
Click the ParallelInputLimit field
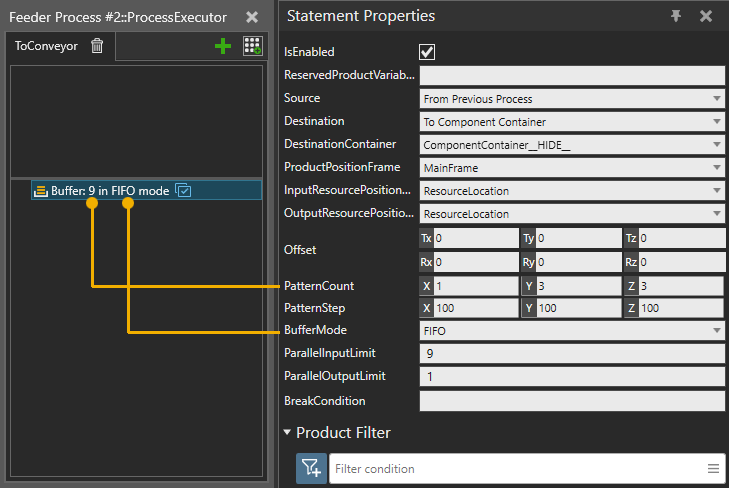(x=571, y=353)
